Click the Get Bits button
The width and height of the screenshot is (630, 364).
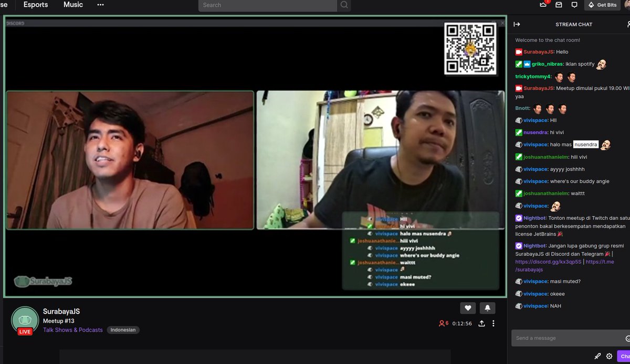602,5
